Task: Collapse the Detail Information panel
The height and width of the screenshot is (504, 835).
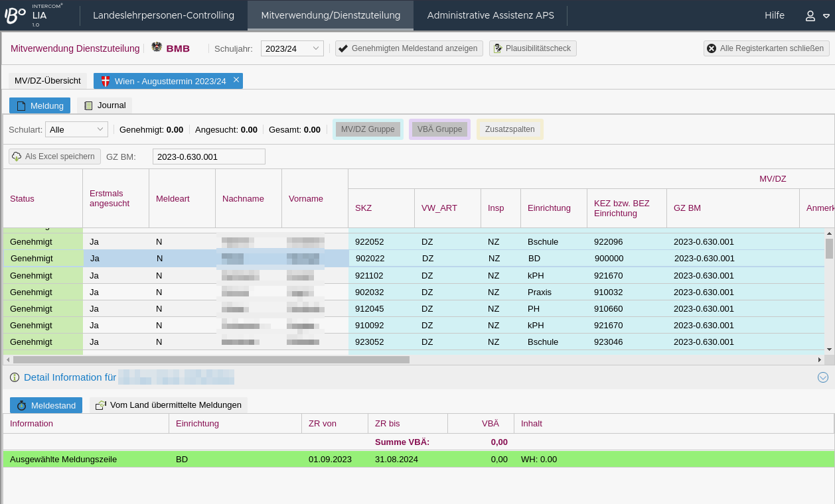Action: tap(823, 377)
